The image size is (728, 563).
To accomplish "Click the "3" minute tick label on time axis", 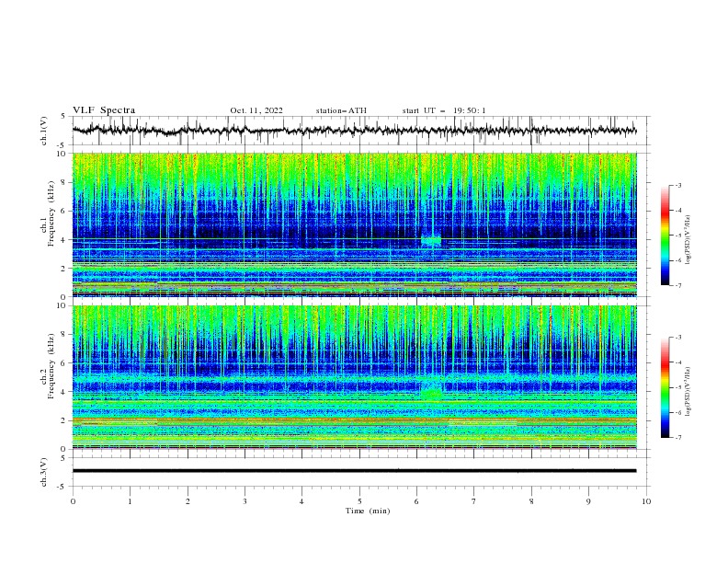I will point(245,501).
